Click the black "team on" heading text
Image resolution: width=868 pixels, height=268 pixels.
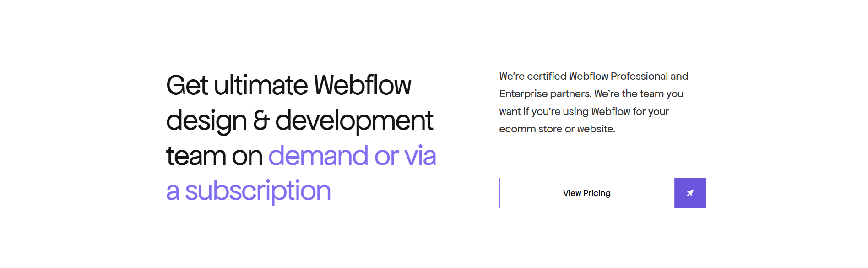click(214, 156)
